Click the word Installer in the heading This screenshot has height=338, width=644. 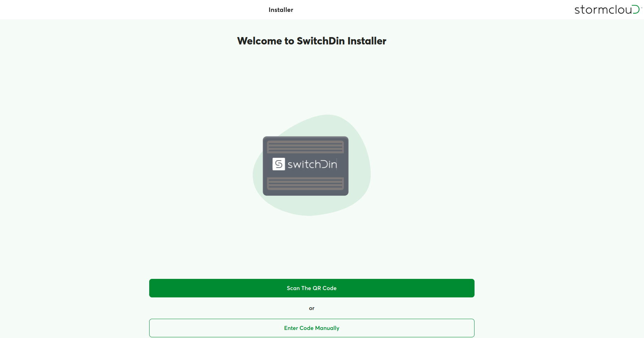tap(367, 41)
